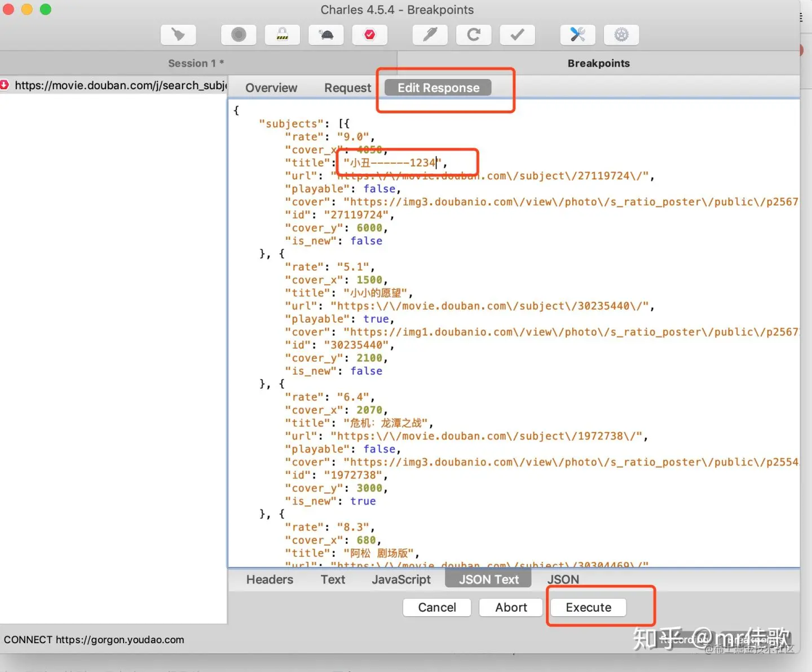
Task: Click the img1.doubanio.com cover URL
Action: point(571,332)
